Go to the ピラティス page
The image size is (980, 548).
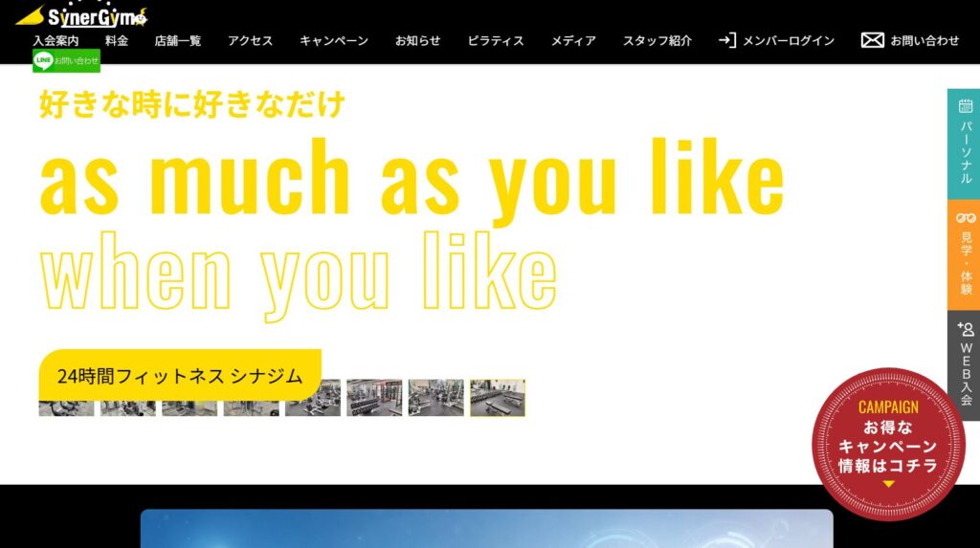(496, 40)
